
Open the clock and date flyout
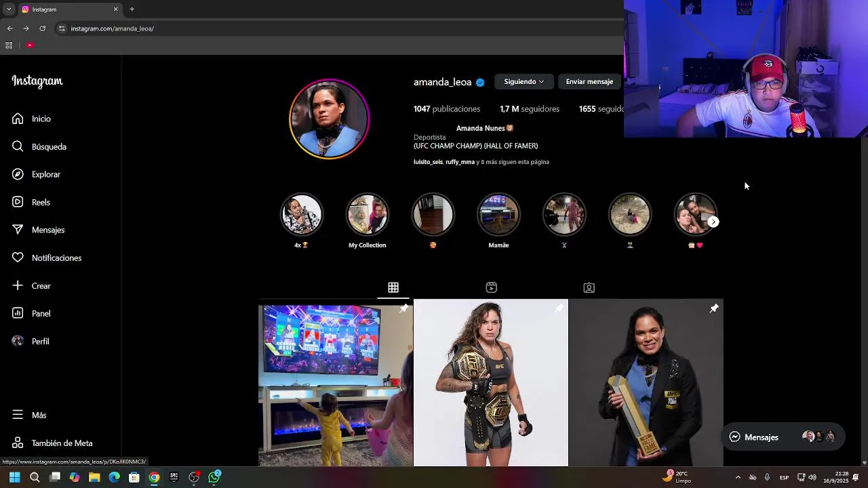click(837, 477)
